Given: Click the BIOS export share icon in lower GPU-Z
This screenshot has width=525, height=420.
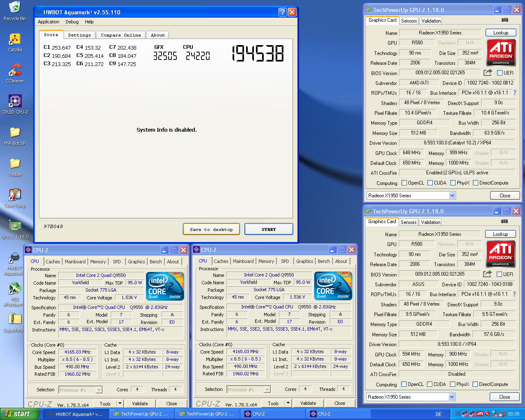Looking at the screenshot, I should [x=487, y=274].
